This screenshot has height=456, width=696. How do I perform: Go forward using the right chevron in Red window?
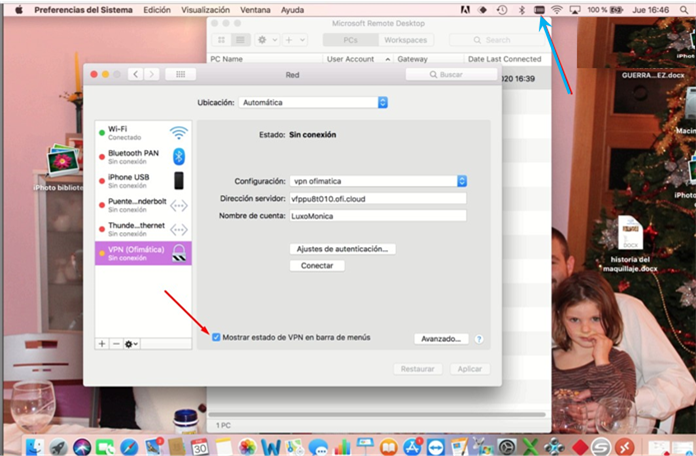pyautogui.click(x=151, y=75)
